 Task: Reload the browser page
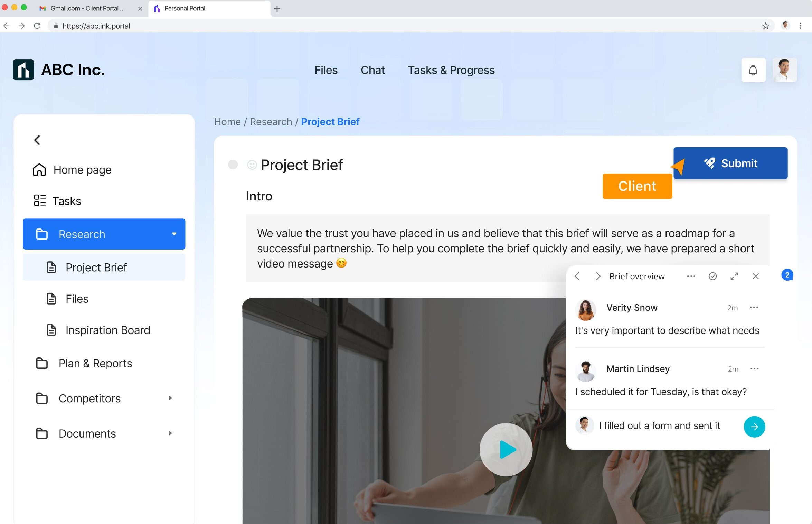pos(37,26)
